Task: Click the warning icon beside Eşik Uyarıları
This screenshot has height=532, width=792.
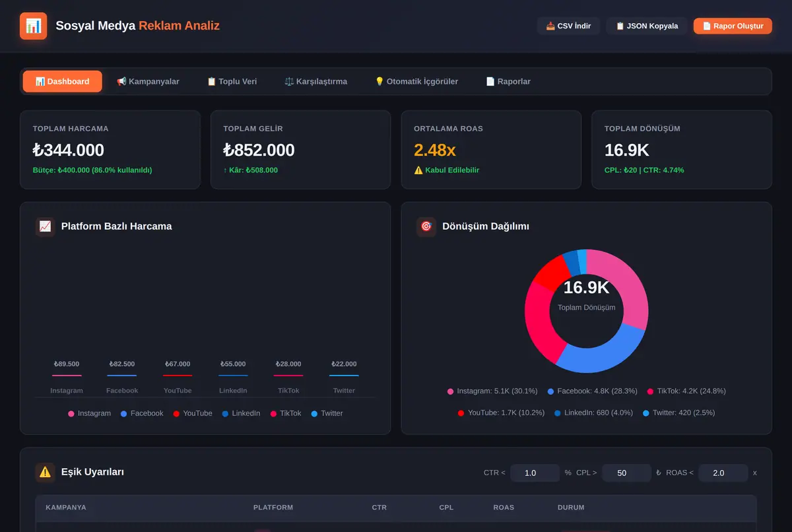Action: 45,472
